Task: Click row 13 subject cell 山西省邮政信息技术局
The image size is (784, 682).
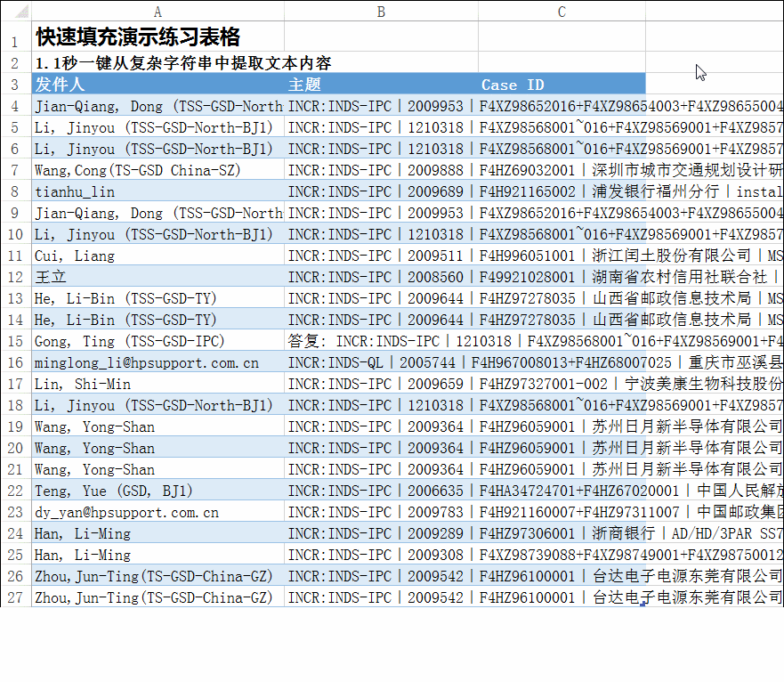Action: coord(381,298)
